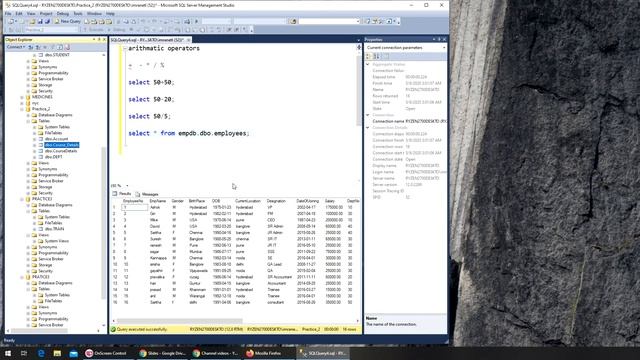Screen dimensions: 640x360
Task: Collapse the Aggregate Status section in Properties
Action: pos(368,64)
